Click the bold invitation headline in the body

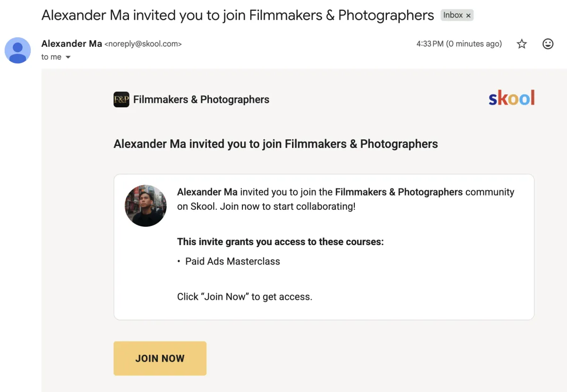coord(275,144)
